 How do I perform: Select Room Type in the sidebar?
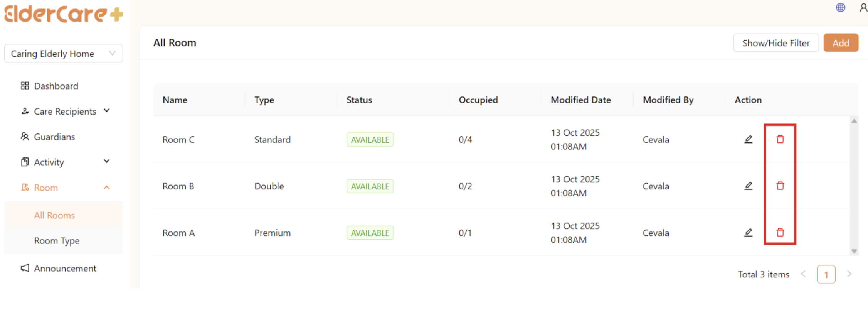(x=57, y=241)
